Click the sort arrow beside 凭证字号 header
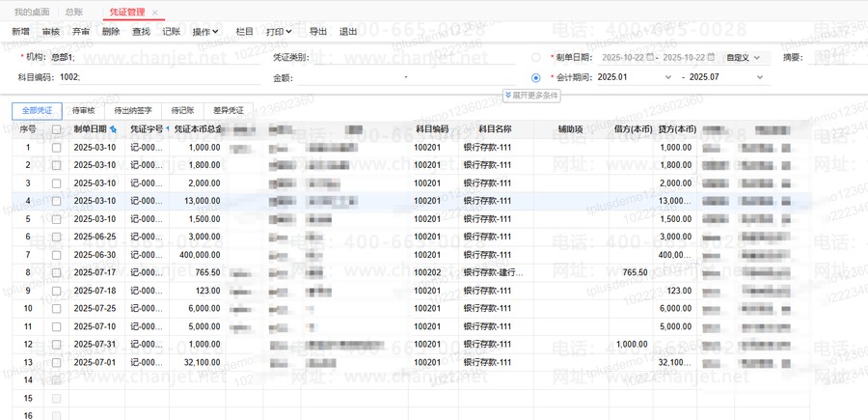The width and height of the screenshot is (868, 420). (x=167, y=129)
